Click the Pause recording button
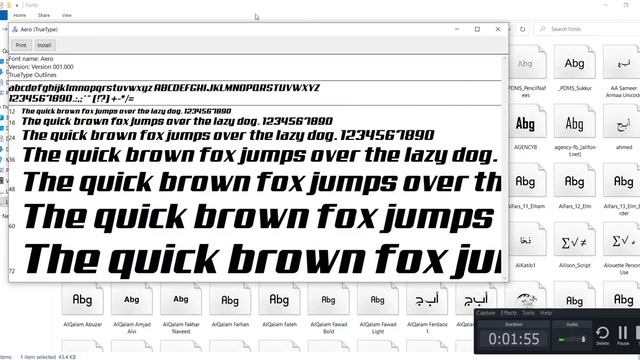The width and height of the screenshot is (640, 360). [x=623, y=336]
